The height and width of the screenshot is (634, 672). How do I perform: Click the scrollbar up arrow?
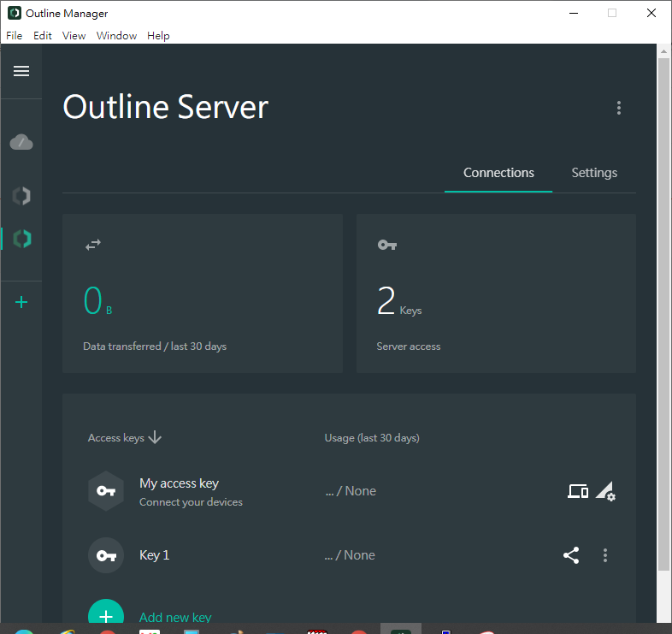663,51
